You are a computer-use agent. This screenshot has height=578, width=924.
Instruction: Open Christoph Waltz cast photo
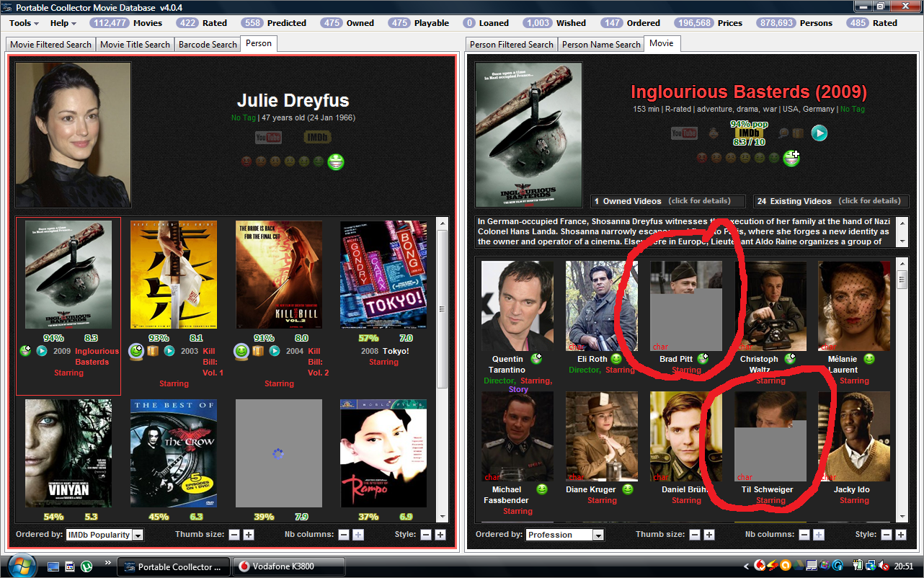click(770, 306)
